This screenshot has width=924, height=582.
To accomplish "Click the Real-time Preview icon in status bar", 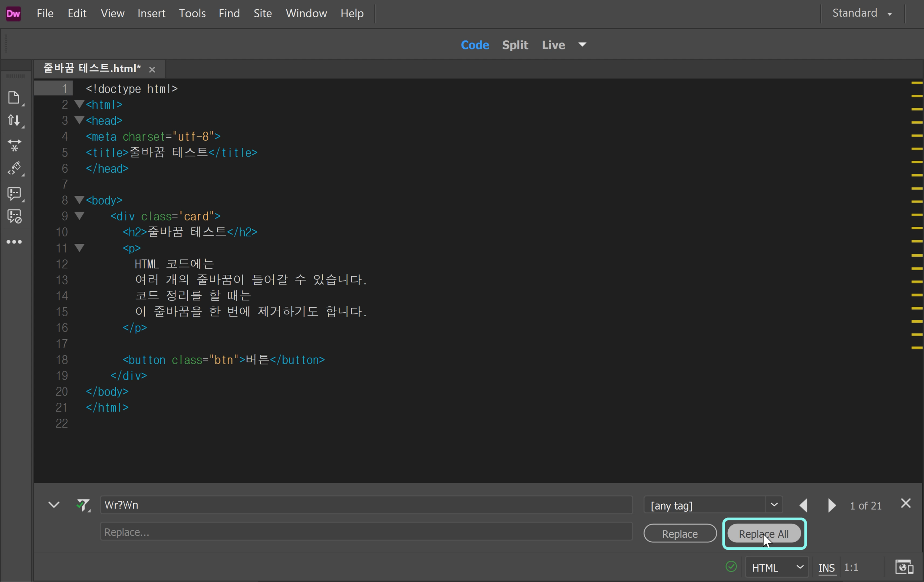I will [x=904, y=567].
